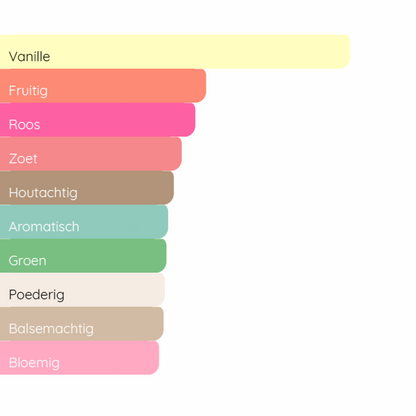Select the teal Aromatisch bar
This screenshot has width=416, height=416.
coord(84,222)
